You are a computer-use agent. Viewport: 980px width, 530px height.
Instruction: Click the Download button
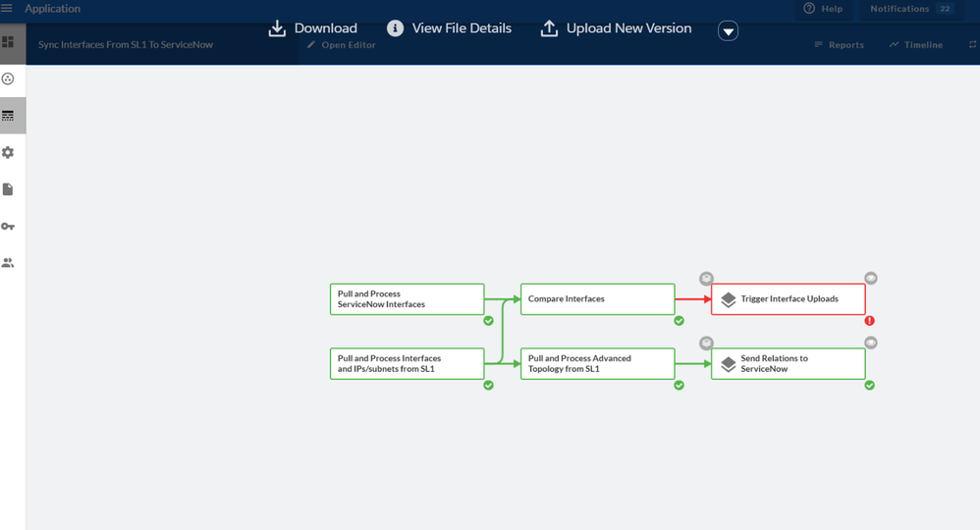pyautogui.click(x=313, y=28)
